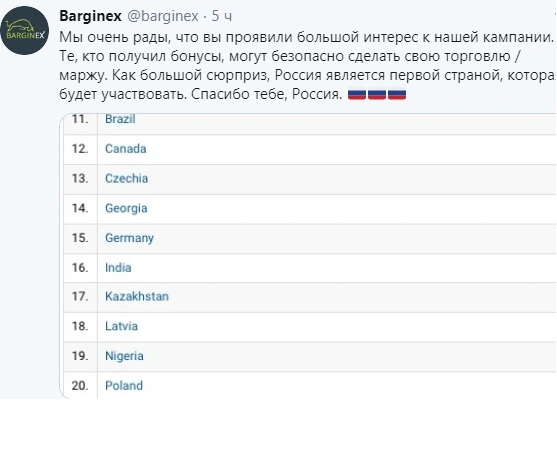Open the tweet's 5 ч timestamp
Viewport: 557px width, 459px height.
222,16
